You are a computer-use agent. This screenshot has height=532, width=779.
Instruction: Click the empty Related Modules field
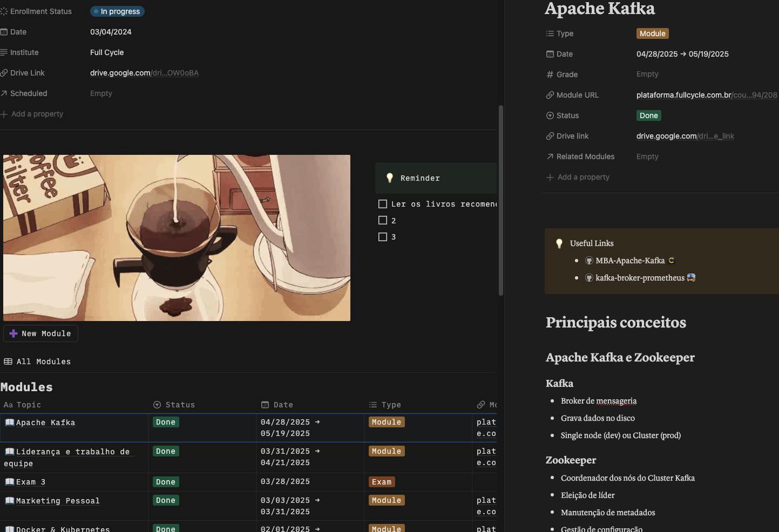pyautogui.click(x=647, y=156)
